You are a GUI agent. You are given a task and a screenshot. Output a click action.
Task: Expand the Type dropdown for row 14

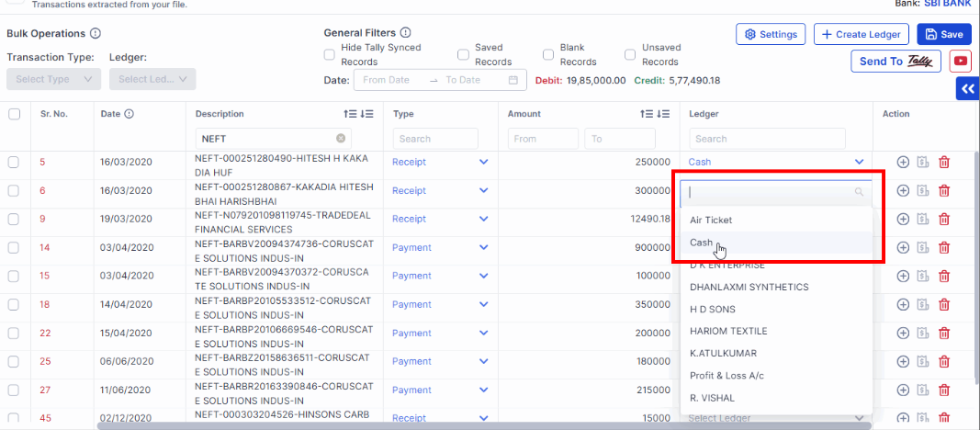(483, 248)
